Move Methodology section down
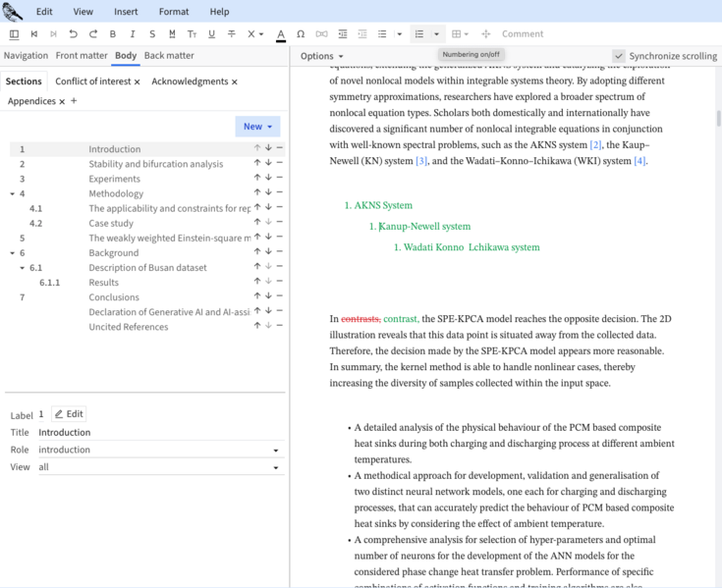The image size is (722, 588). point(268,191)
